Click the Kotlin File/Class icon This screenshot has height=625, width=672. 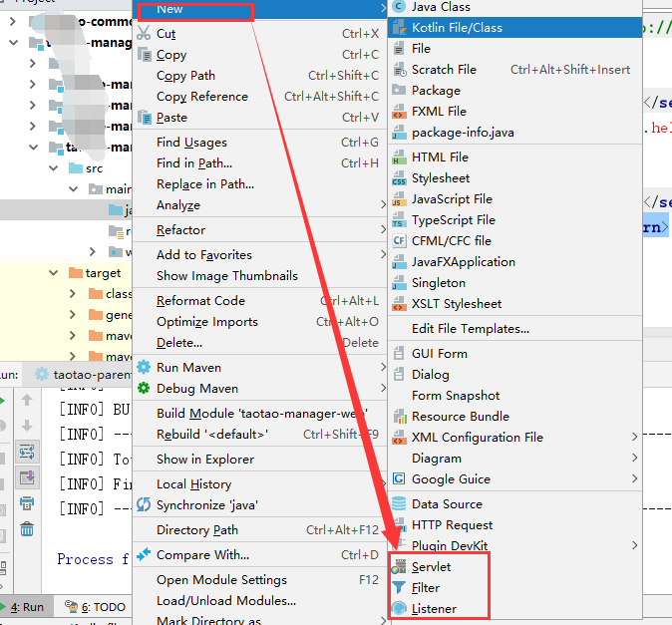tap(399, 28)
